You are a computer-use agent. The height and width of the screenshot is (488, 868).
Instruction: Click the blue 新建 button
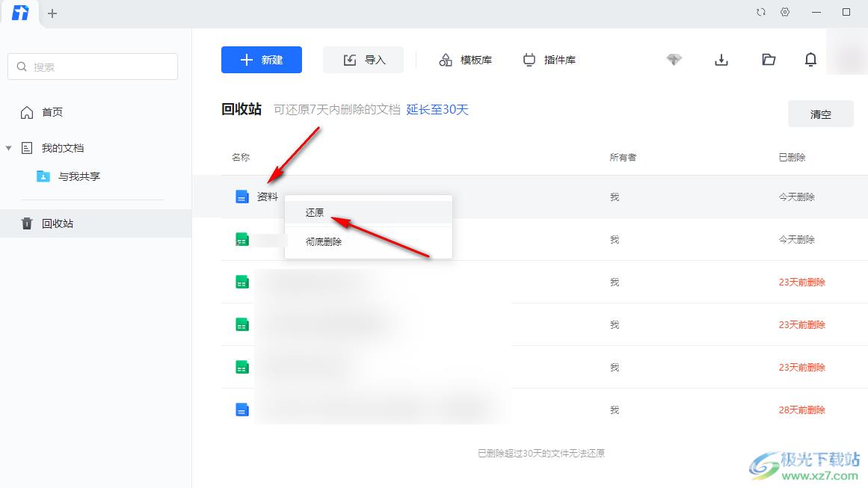coord(261,60)
